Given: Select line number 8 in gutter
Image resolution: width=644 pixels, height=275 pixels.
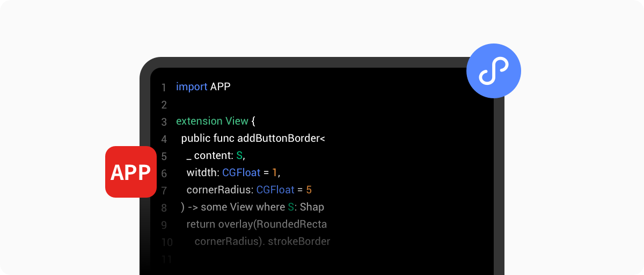Looking at the screenshot, I should [164, 208].
